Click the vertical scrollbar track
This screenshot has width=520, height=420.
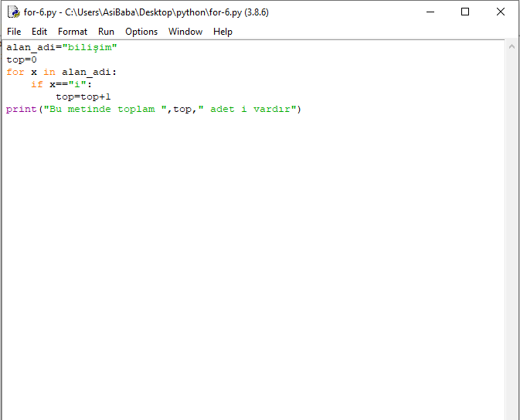coord(512,232)
